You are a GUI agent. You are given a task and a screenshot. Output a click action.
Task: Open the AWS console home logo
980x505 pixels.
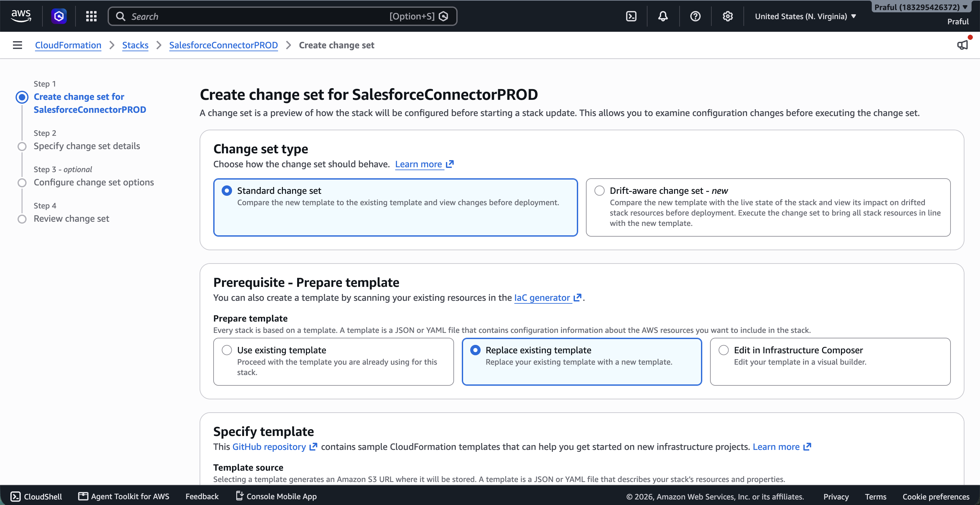click(21, 16)
